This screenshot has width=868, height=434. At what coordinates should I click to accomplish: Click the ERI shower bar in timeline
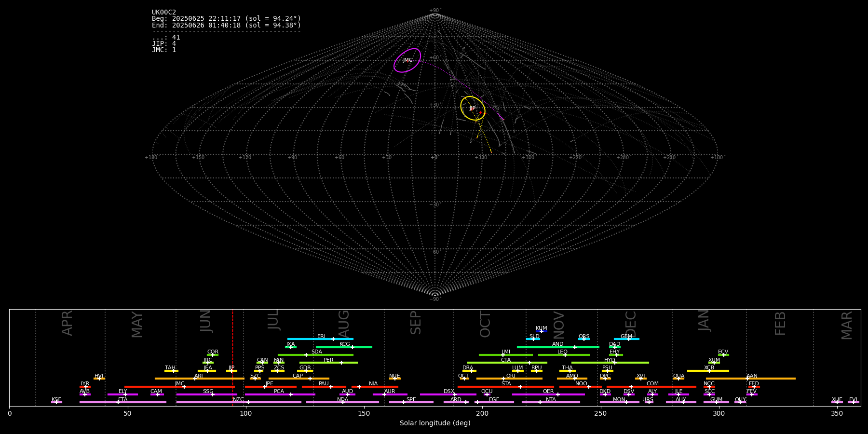pyautogui.click(x=320, y=339)
